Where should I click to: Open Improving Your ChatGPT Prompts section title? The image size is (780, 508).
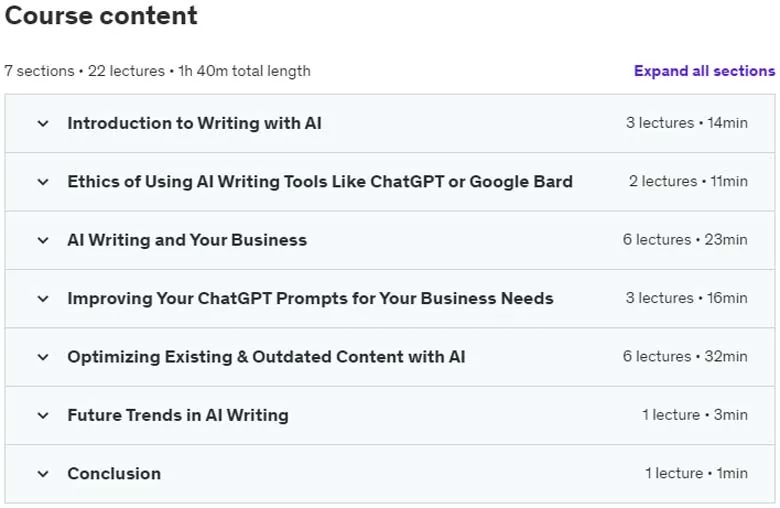pos(310,298)
